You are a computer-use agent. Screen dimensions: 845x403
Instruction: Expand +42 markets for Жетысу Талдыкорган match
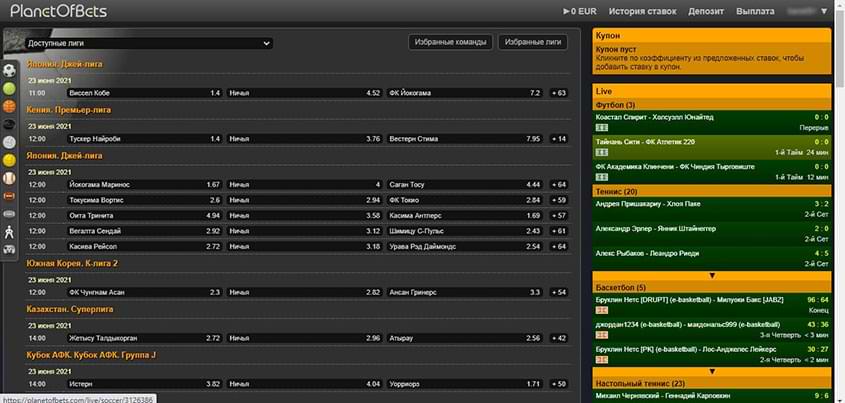[559, 338]
